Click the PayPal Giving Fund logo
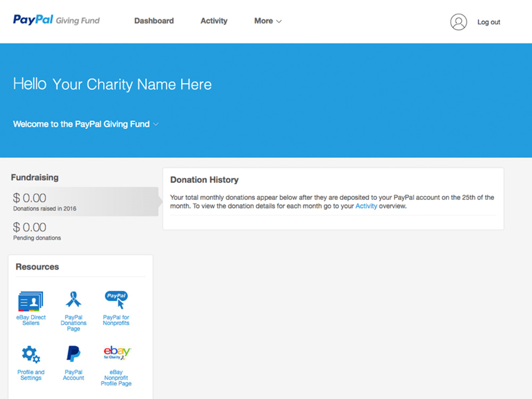532x399 pixels. click(x=56, y=20)
